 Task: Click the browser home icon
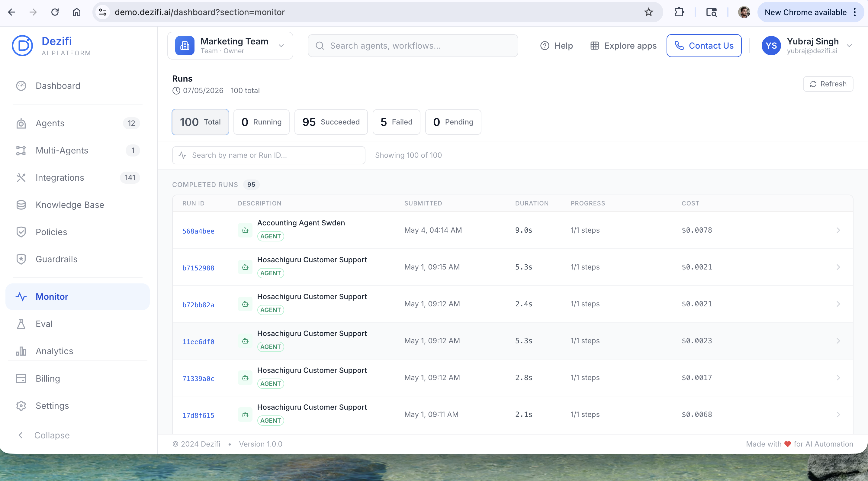tap(76, 12)
